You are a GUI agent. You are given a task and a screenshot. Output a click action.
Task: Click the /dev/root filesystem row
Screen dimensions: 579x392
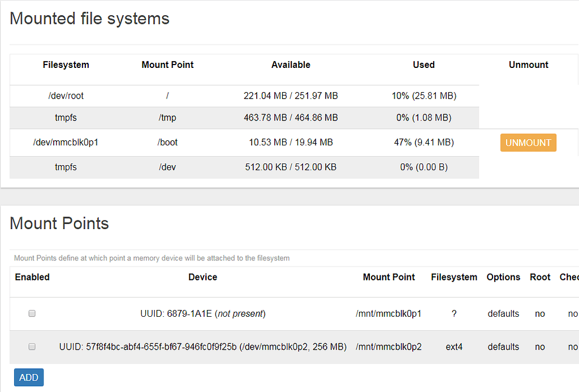(66, 96)
